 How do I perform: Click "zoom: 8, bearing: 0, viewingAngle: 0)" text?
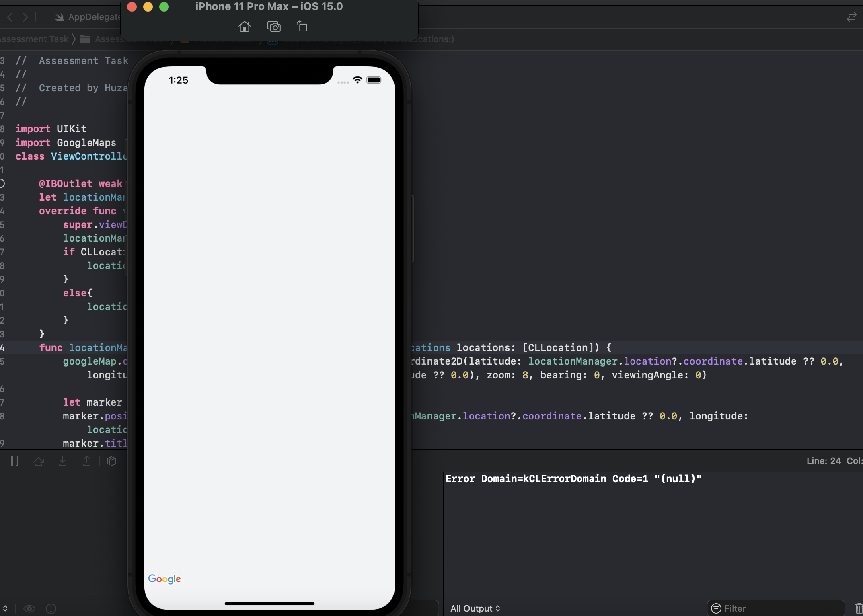click(596, 375)
